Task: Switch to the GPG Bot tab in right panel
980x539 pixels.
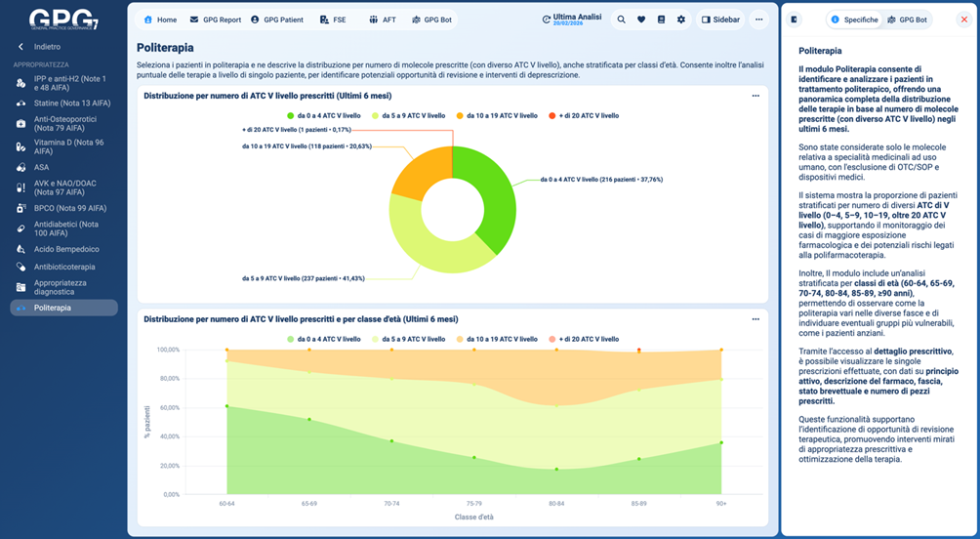Action: coord(907,20)
